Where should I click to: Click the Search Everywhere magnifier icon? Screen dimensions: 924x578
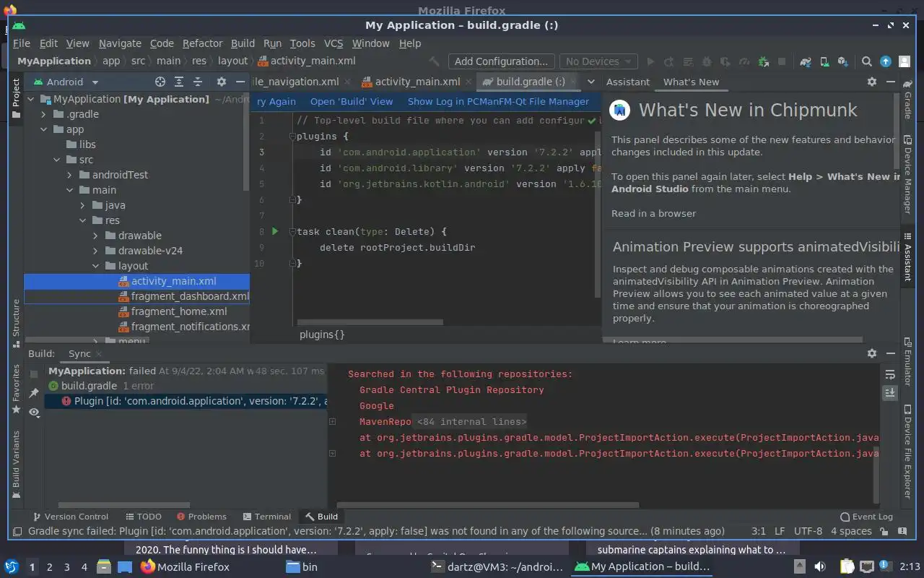867,61
